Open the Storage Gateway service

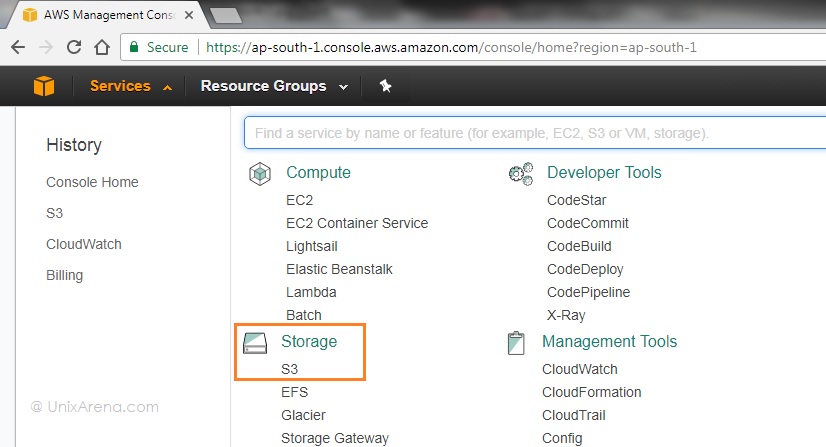[335, 438]
